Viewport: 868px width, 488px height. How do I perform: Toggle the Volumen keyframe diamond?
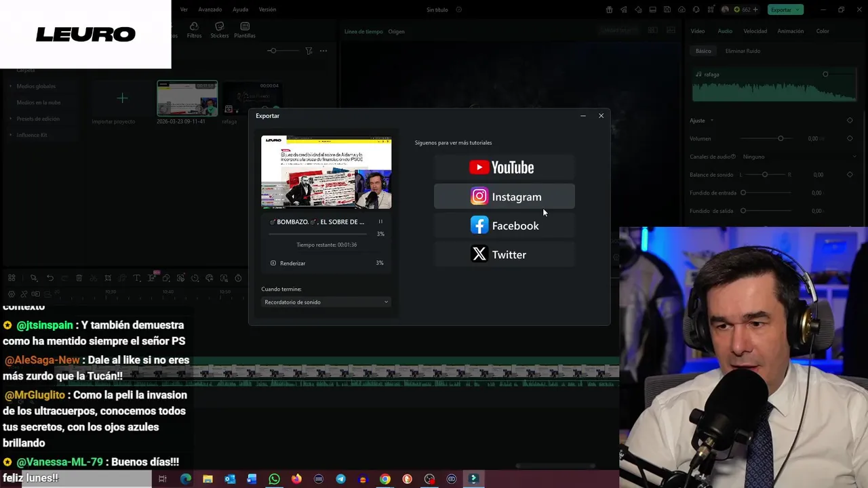[850, 138]
